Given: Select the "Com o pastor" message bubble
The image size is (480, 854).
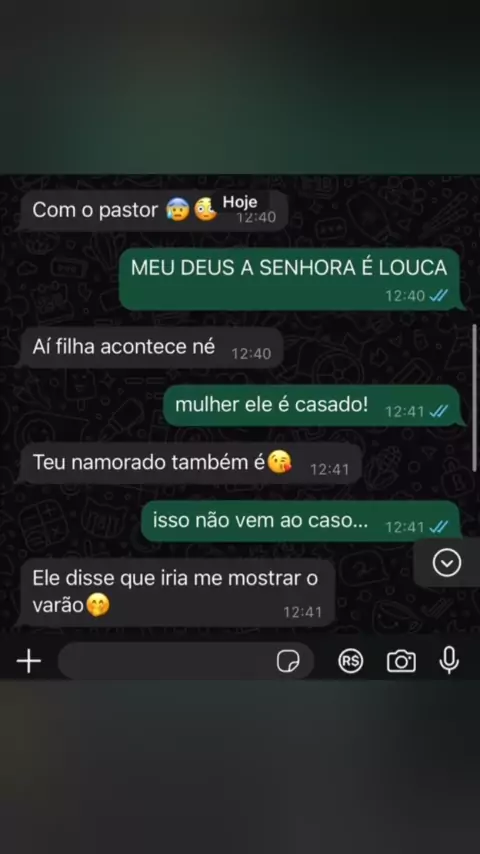Looking at the screenshot, I should (152, 210).
